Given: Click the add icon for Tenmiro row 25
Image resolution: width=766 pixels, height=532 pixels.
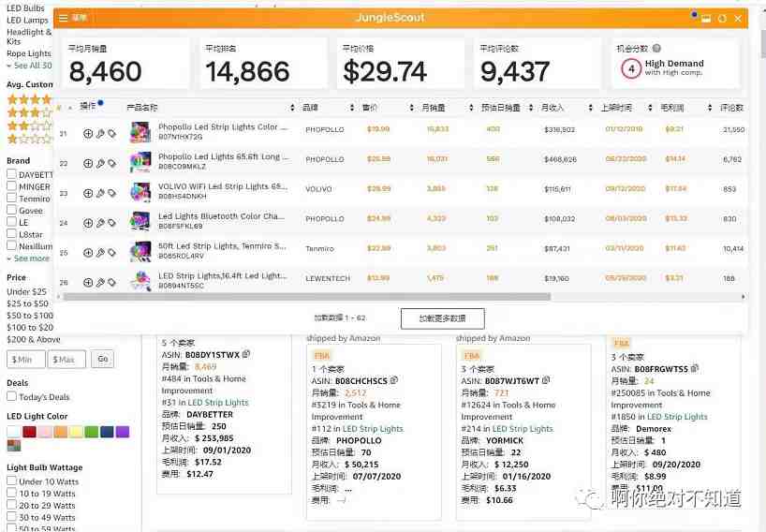Looking at the screenshot, I should coord(88,253).
